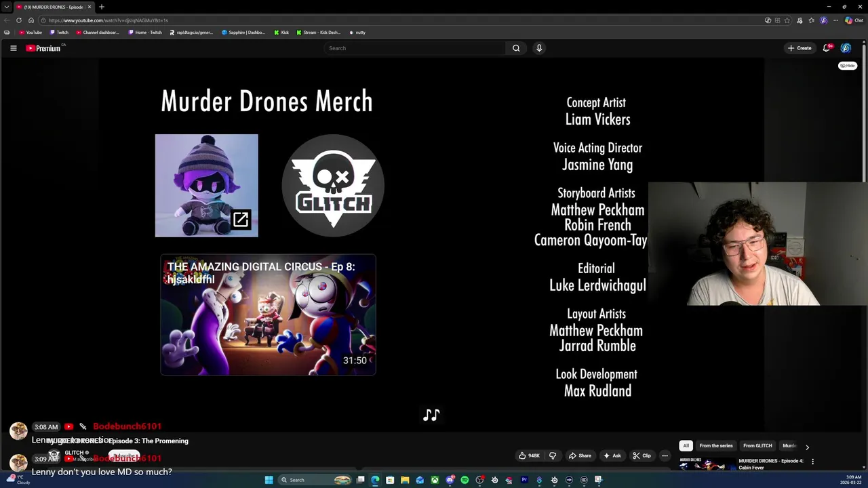This screenshot has height=488, width=868.
Task: Click the N plush merch thumbnail
Action: pyautogui.click(x=206, y=186)
